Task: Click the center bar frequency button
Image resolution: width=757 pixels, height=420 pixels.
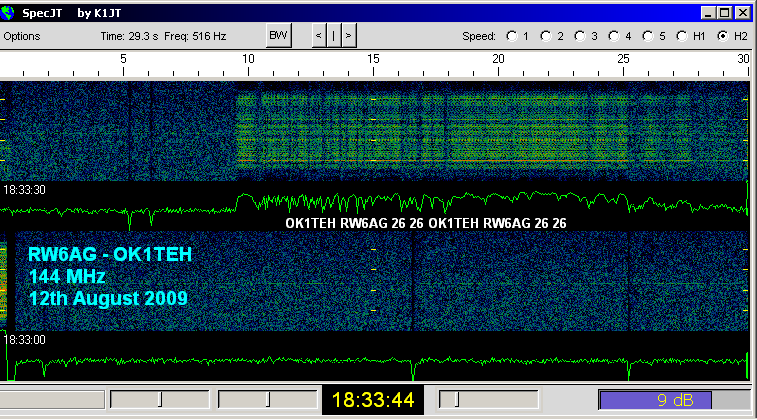Action: [334, 36]
